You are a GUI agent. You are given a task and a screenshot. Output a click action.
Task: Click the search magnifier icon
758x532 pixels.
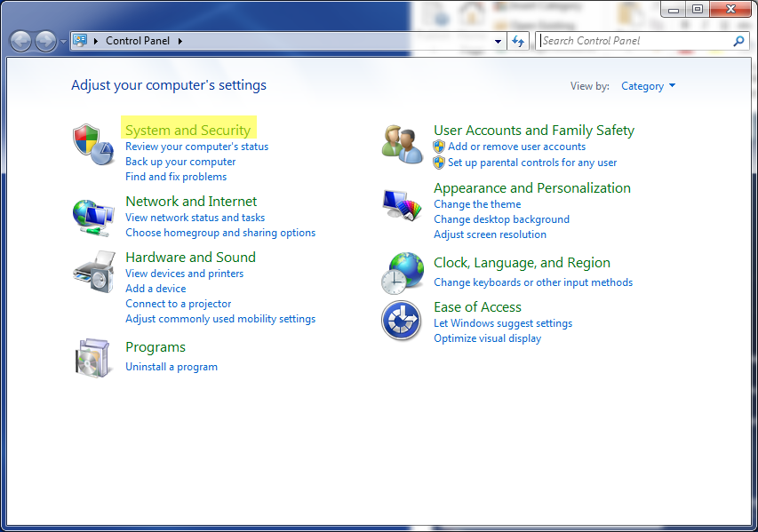[x=738, y=41]
